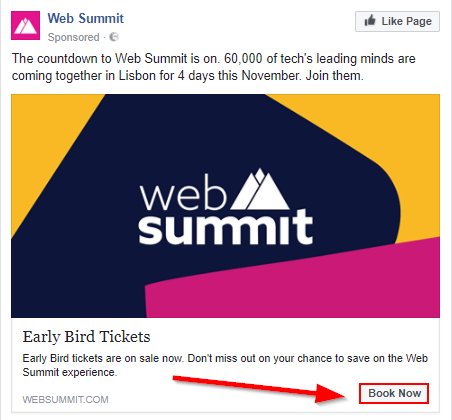Screen dimensions: 452x420
Task: Click the thumbs-up icon in Like Page
Action: (370, 20)
